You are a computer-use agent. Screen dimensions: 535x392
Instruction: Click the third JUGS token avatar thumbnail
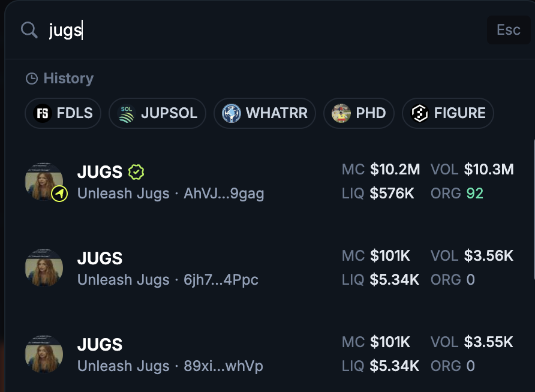pos(44,354)
